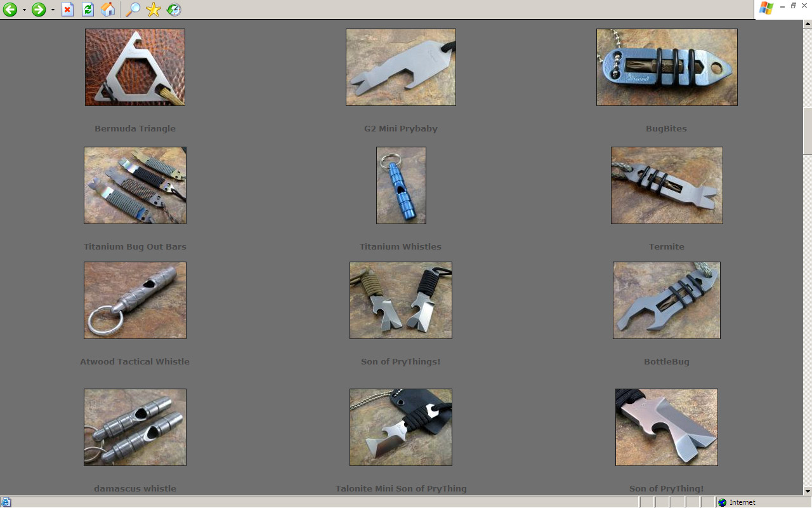Refresh the page with the green arrows icon
Viewport: 812px width, 508px height.
click(x=88, y=10)
